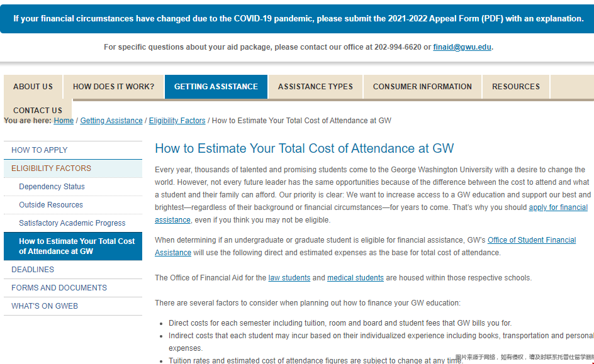Click the COVID-19 Appeal Form banner text

click(x=298, y=18)
